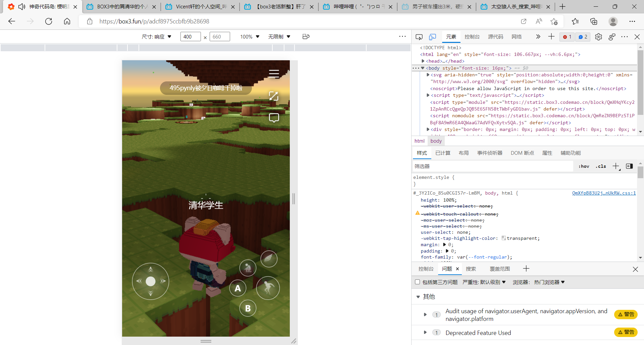Open DevTools settings gear
The image size is (644, 345).
pos(598,37)
